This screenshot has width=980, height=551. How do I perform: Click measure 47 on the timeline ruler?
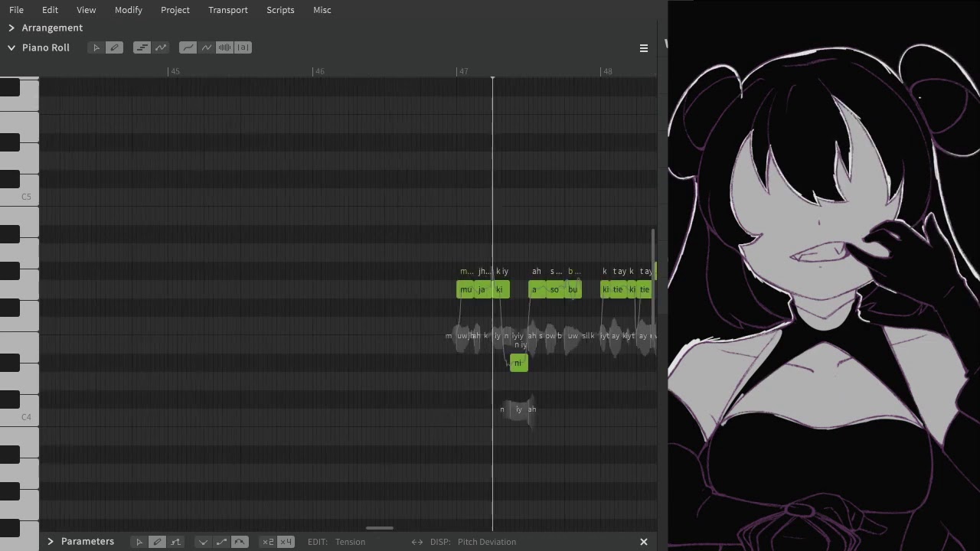click(x=462, y=71)
